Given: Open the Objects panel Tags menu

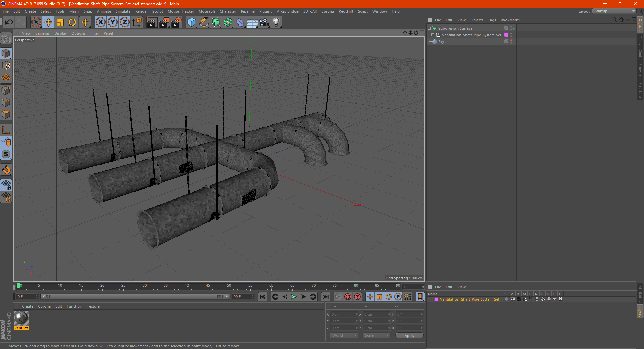Looking at the screenshot, I should [492, 20].
